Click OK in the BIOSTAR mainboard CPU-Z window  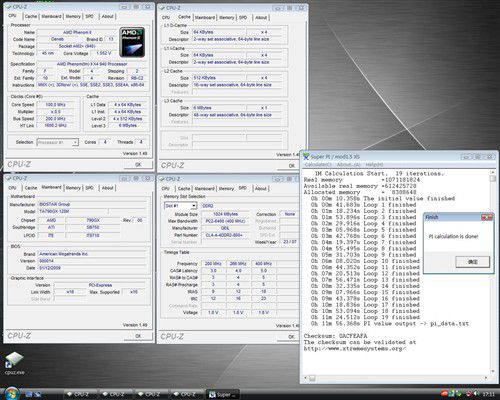(x=138, y=336)
